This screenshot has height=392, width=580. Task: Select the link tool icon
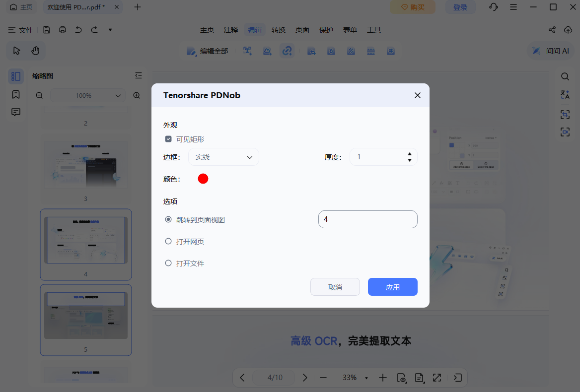coord(287,51)
